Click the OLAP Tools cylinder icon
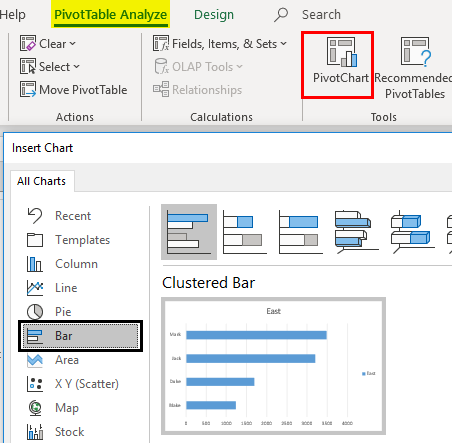Image resolution: width=452 pixels, height=443 pixels. click(x=162, y=66)
